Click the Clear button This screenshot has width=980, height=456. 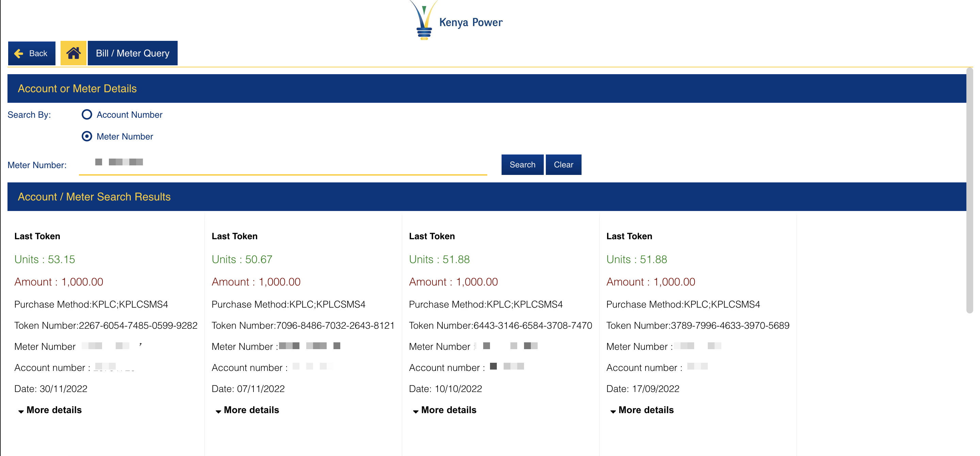pos(563,165)
